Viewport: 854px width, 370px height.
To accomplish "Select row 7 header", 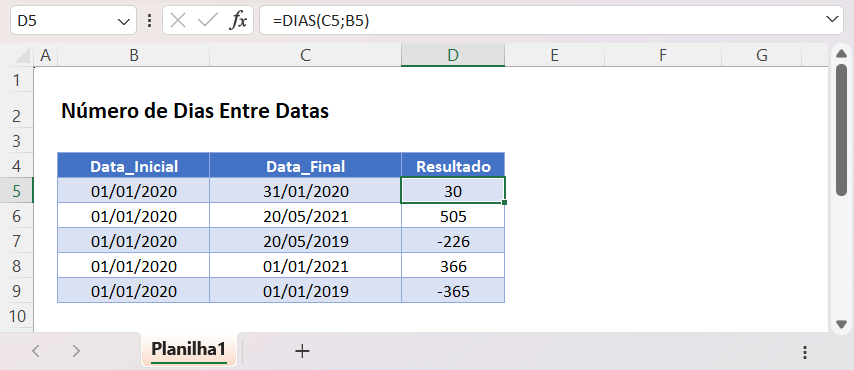I will [16, 241].
